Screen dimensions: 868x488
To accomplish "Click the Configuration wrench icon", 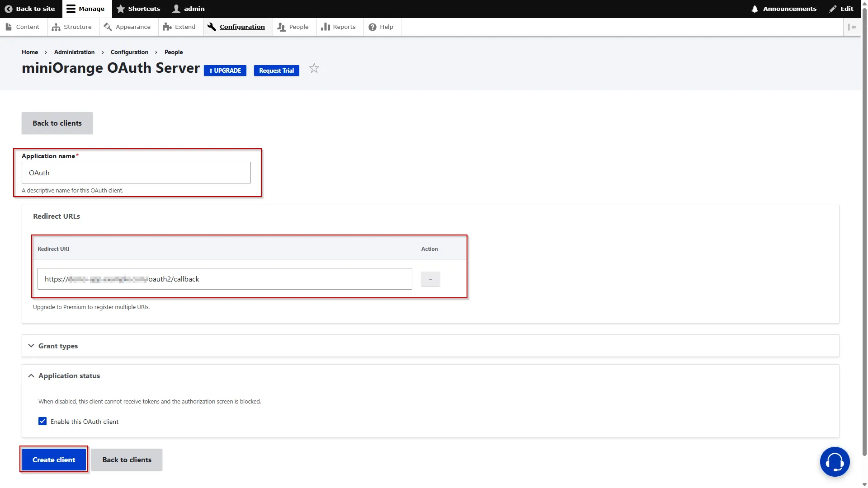I will click(x=212, y=27).
